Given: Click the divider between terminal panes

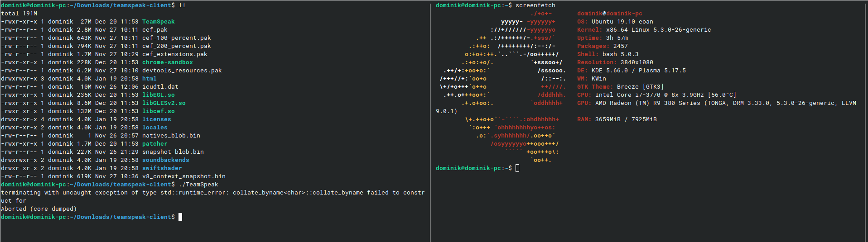Looking at the screenshot, I should point(430,121).
